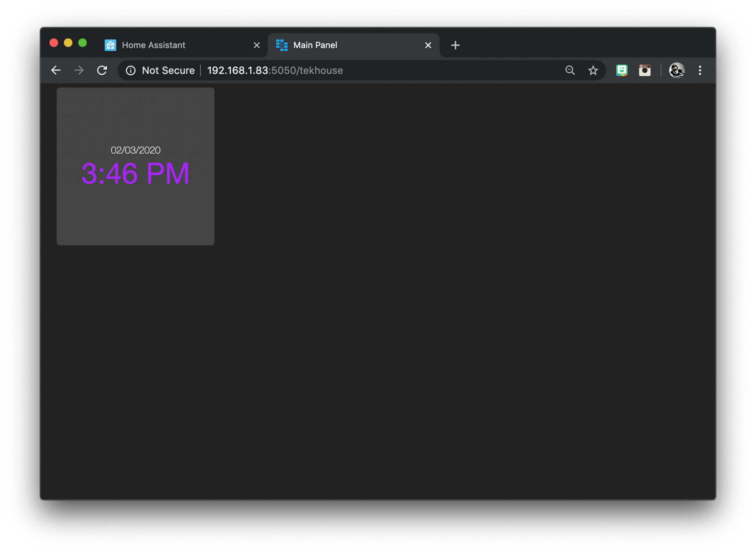Bookmark this page using the star icon
This screenshot has height=553, width=756.
pyautogui.click(x=592, y=70)
